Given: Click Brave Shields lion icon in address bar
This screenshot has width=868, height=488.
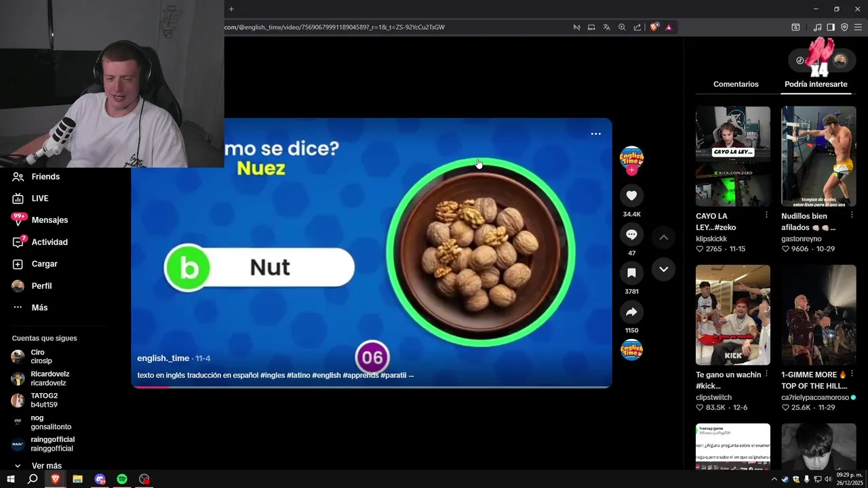Looking at the screenshot, I should [x=654, y=27].
